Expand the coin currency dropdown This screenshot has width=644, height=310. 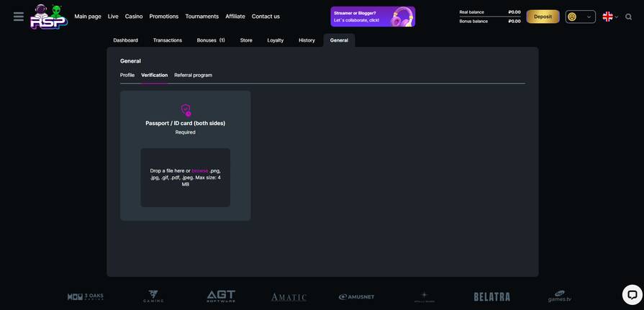580,17
